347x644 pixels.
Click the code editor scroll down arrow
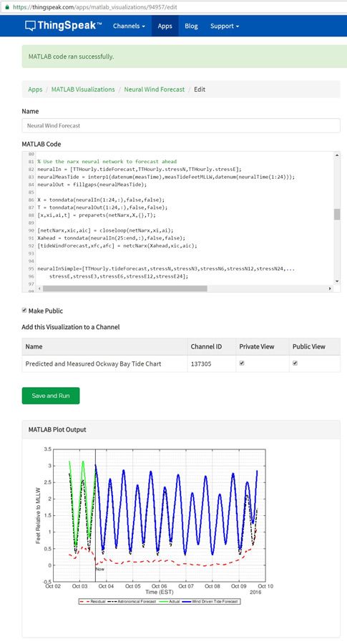[337, 281]
